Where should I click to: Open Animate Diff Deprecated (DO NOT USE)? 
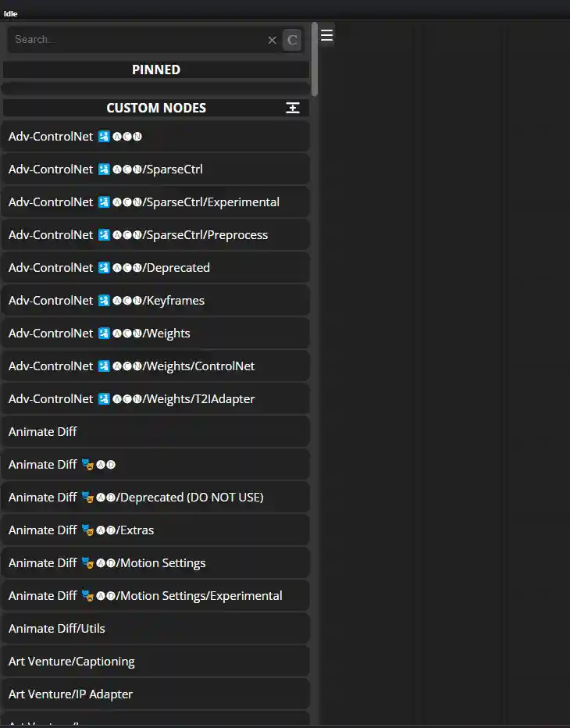tap(155, 498)
